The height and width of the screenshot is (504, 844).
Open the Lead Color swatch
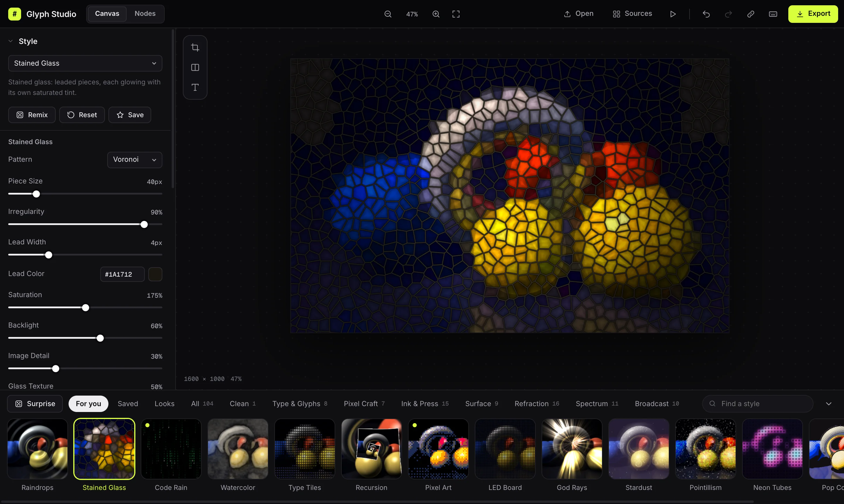155,274
